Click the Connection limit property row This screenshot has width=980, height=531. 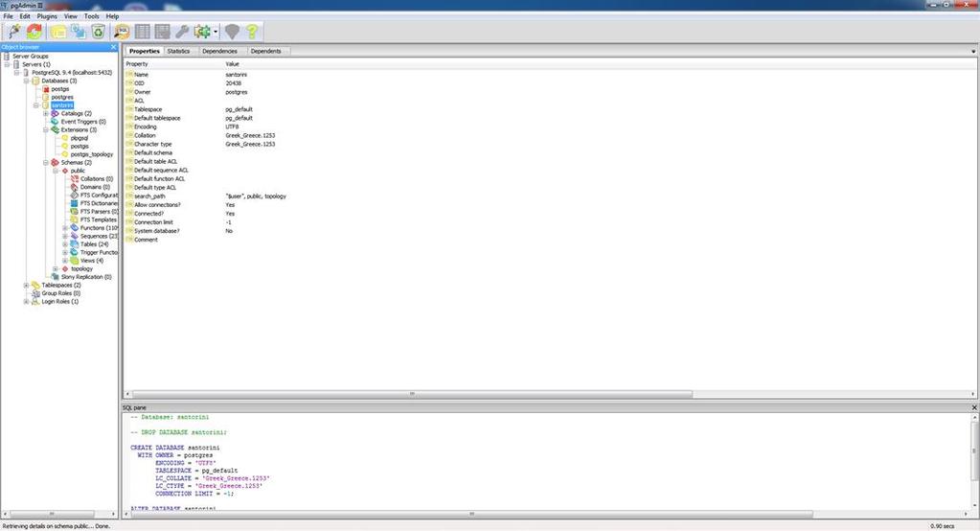(550, 222)
